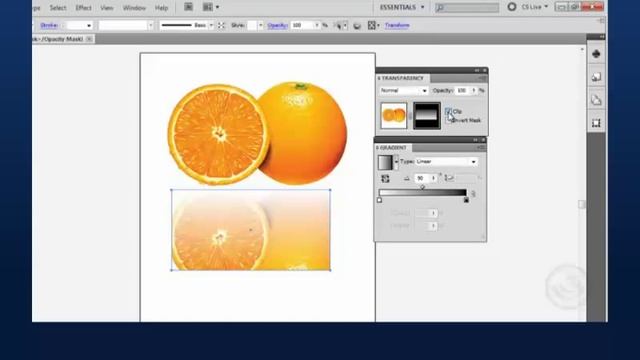Click the sliced orange image on artboard
The image size is (640, 360).
218,134
